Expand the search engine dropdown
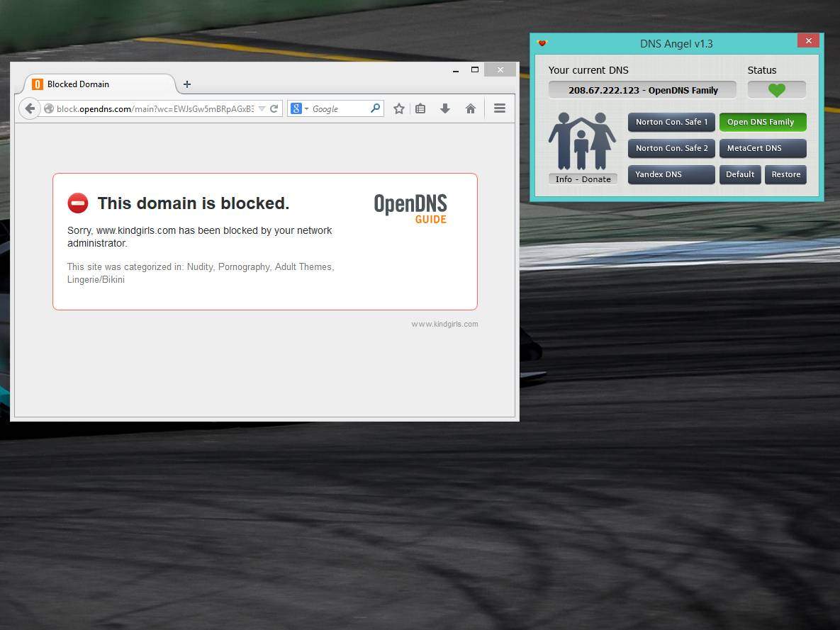The height and width of the screenshot is (630, 840). (x=299, y=108)
